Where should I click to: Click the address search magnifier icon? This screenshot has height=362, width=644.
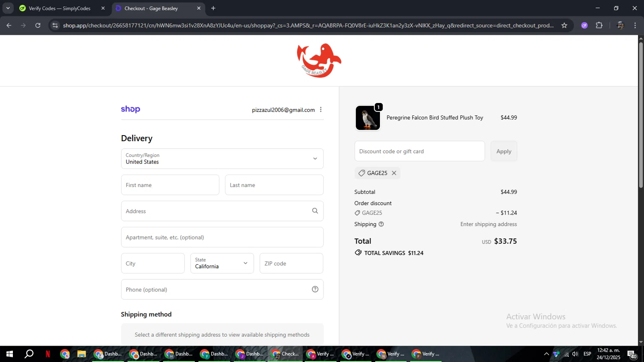click(x=315, y=211)
